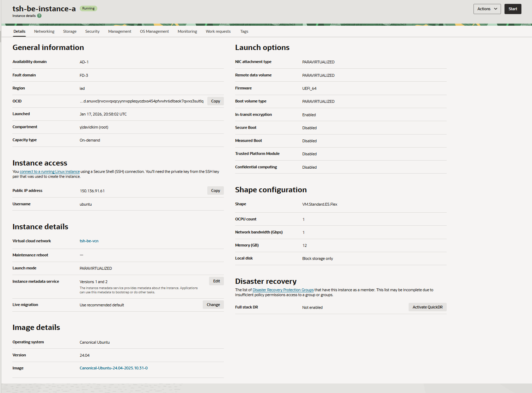Switch to Work requests tab
The height and width of the screenshot is (393, 532).
click(218, 31)
